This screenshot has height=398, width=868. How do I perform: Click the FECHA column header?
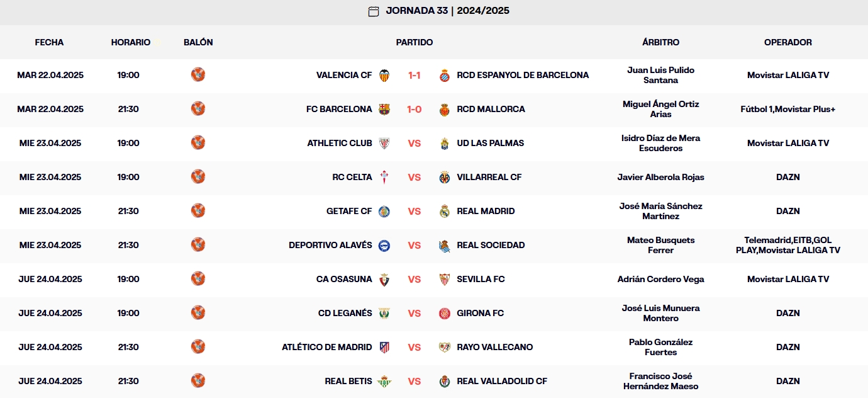[x=49, y=42]
